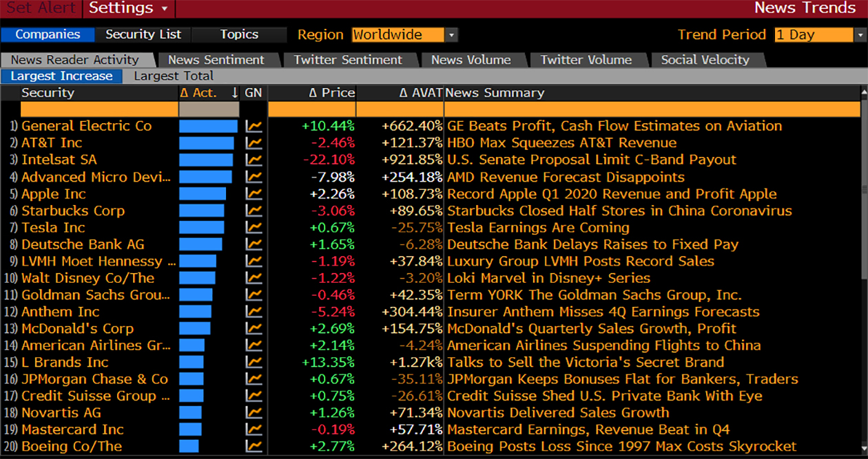The height and width of the screenshot is (459, 868).
Task: Click General Electric's blue activity bar
Action: (208, 127)
